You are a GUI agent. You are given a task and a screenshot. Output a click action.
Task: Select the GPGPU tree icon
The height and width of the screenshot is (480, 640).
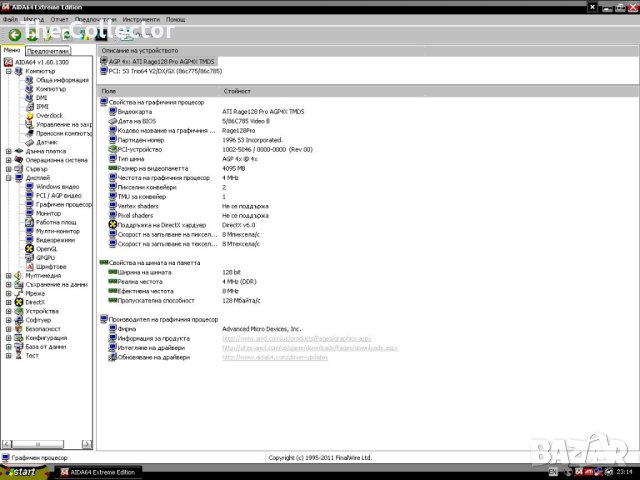[29, 258]
